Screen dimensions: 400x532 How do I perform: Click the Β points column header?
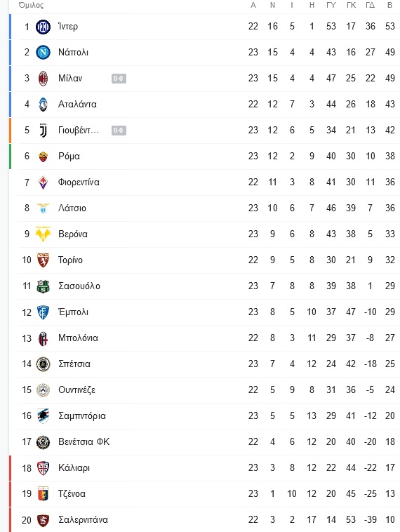click(389, 5)
